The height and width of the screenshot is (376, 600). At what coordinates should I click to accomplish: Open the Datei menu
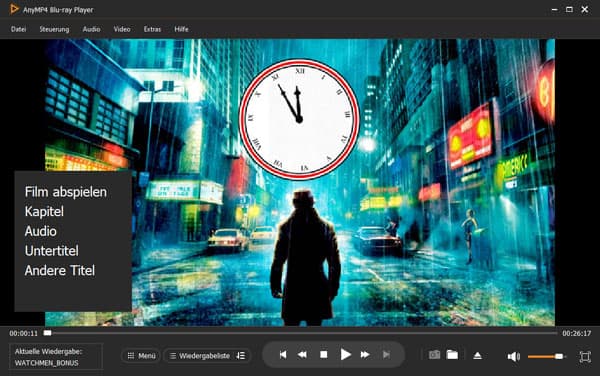[x=18, y=29]
